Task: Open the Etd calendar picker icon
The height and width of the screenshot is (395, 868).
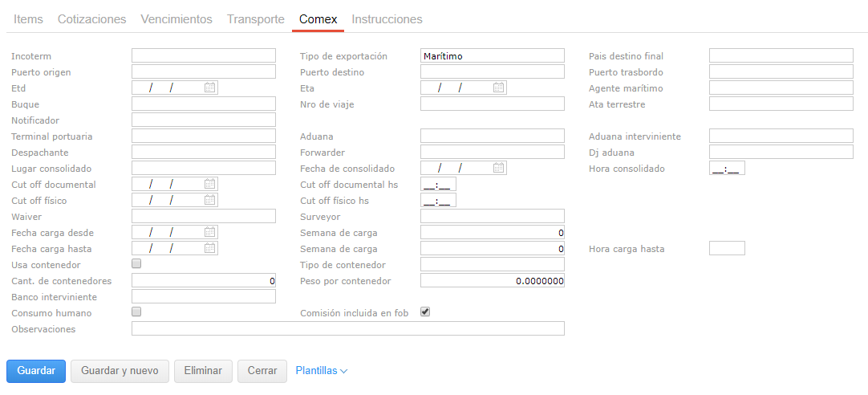Action: click(x=209, y=88)
